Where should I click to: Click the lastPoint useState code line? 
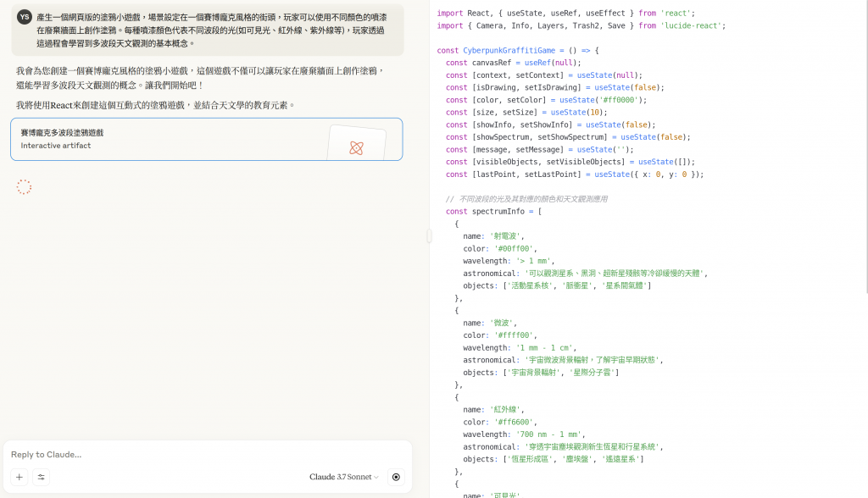575,174
